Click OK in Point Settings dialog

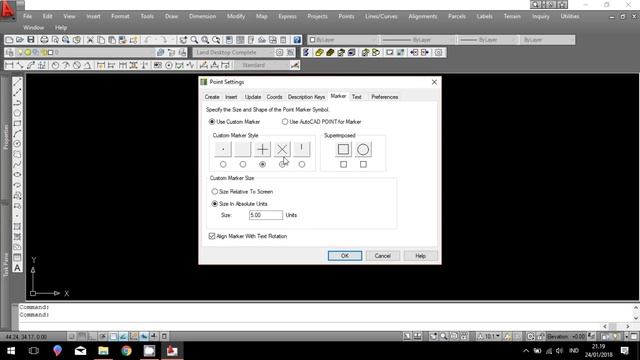click(x=345, y=256)
